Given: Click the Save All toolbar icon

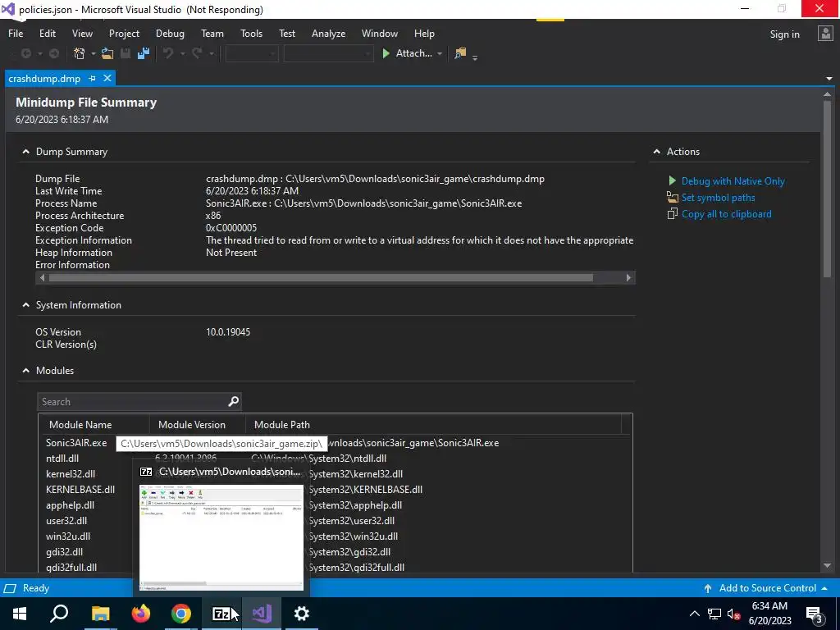Looking at the screenshot, I should 143,53.
